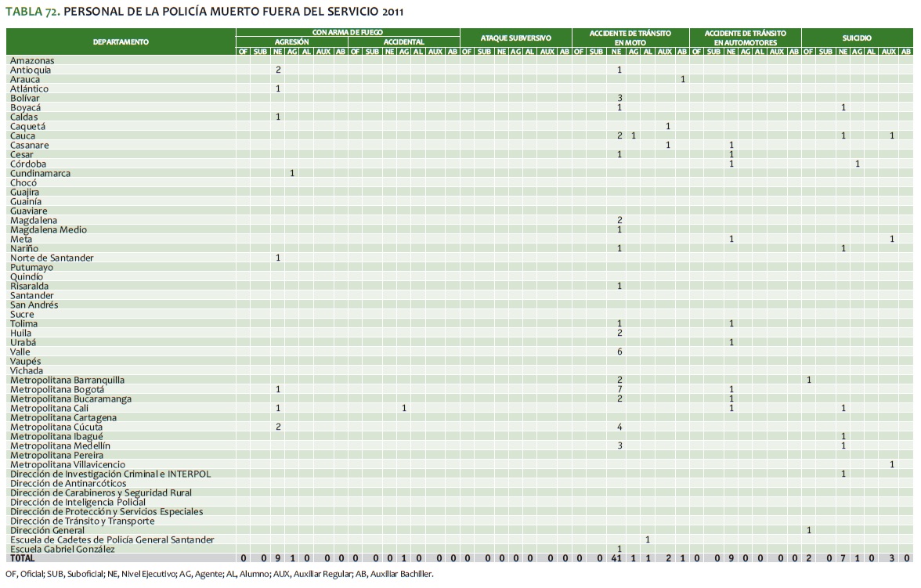Select the Norte de Santander row label

[52, 258]
